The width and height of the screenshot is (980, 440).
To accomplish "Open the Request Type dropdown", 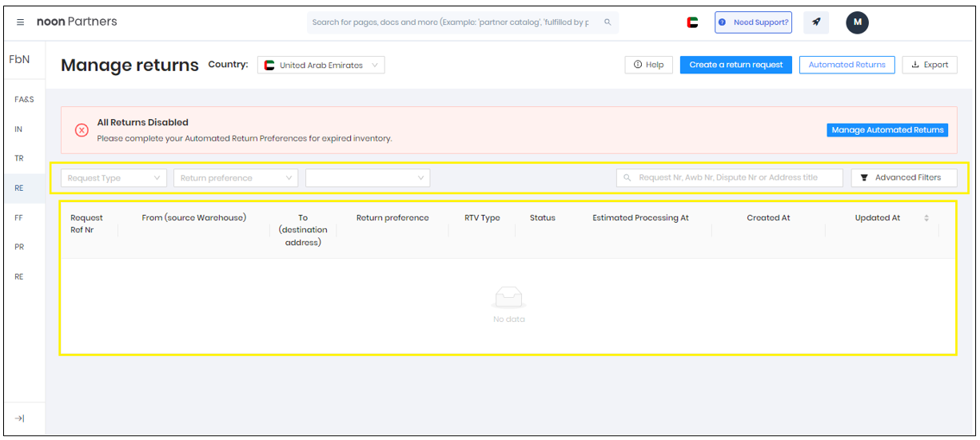I will click(114, 178).
